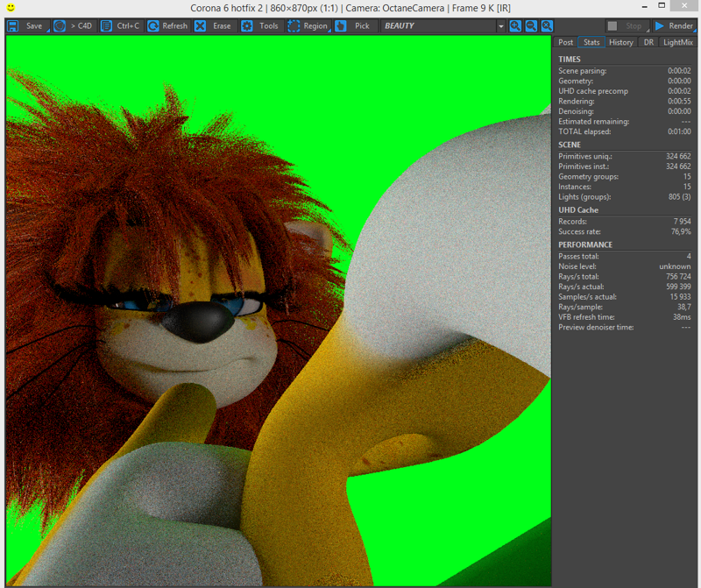Zoom out of the render
Image resolution: width=701 pixels, height=588 pixels.
(531, 26)
